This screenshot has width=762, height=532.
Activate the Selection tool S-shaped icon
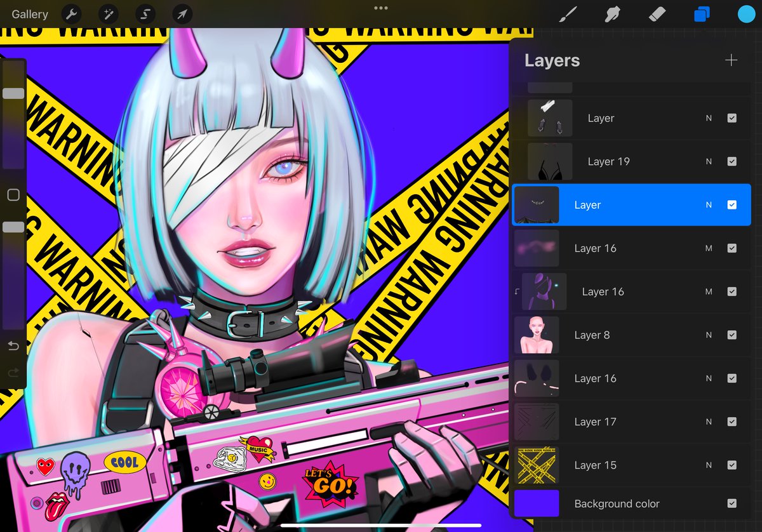[x=145, y=14]
